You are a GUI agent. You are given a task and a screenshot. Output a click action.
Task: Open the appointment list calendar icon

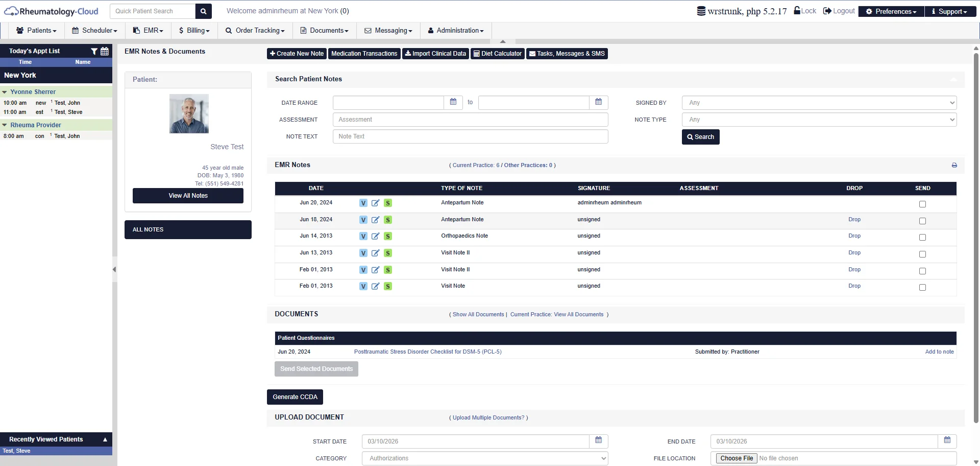(105, 51)
